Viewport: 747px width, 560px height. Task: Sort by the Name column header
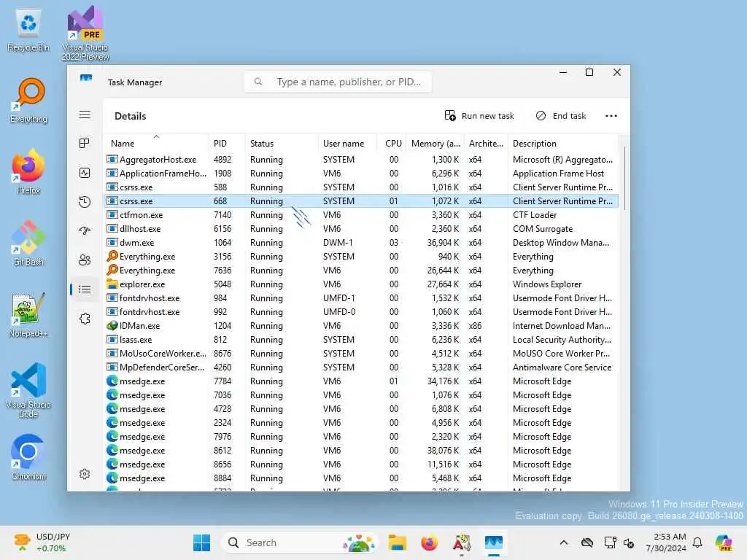pos(156,143)
